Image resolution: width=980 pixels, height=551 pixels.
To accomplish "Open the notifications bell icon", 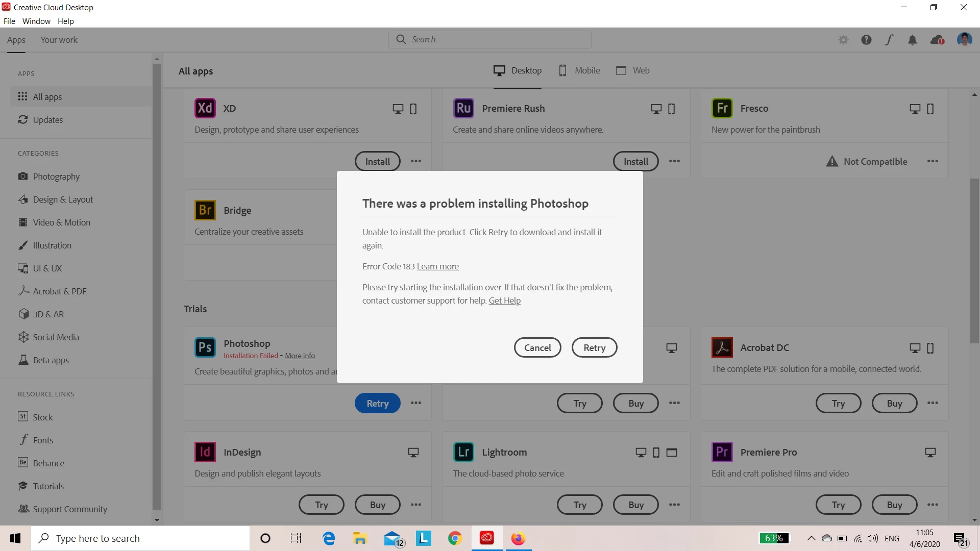I will [912, 40].
